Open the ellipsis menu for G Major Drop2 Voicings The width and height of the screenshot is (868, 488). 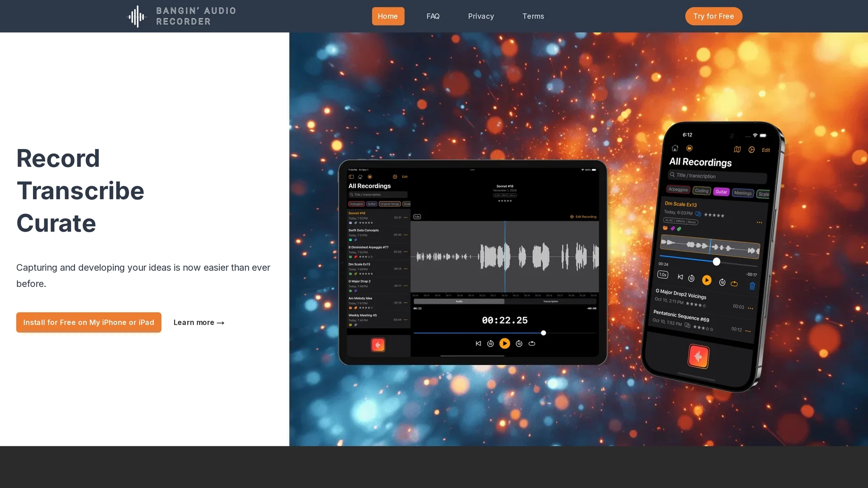pos(750,308)
